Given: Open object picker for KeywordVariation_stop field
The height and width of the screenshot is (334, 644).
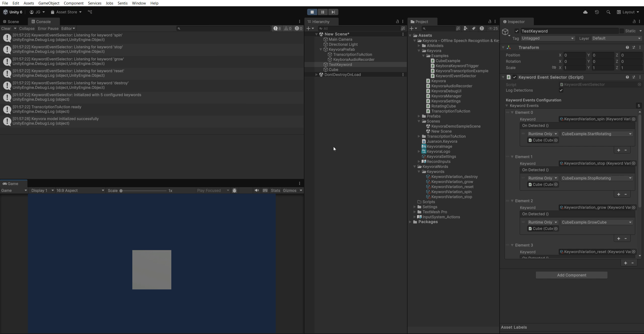Looking at the screenshot, I should pos(634,163).
